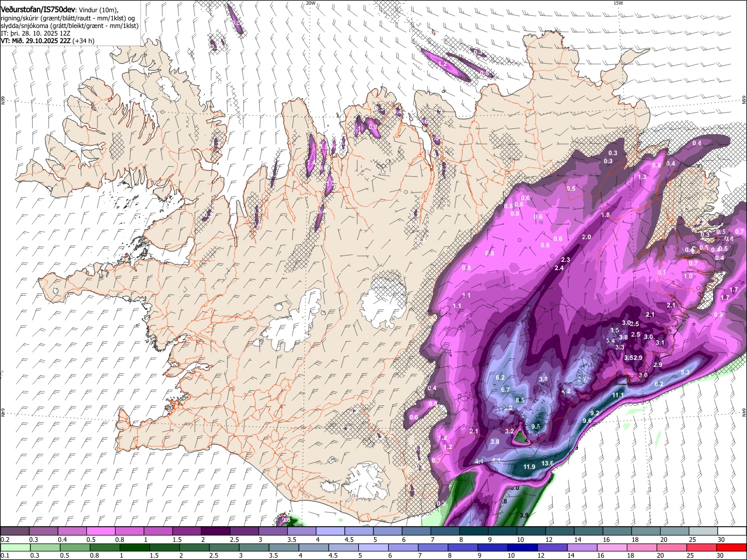Click the lightest mint-green swatch starting rain legend
The height and width of the screenshot is (560, 747).
coord(15,547)
